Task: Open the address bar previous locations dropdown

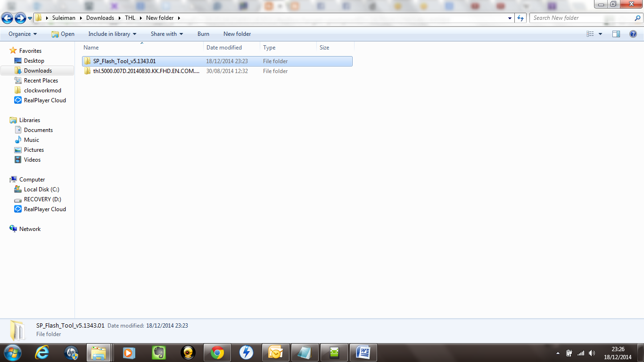Action: pyautogui.click(x=510, y=18)
